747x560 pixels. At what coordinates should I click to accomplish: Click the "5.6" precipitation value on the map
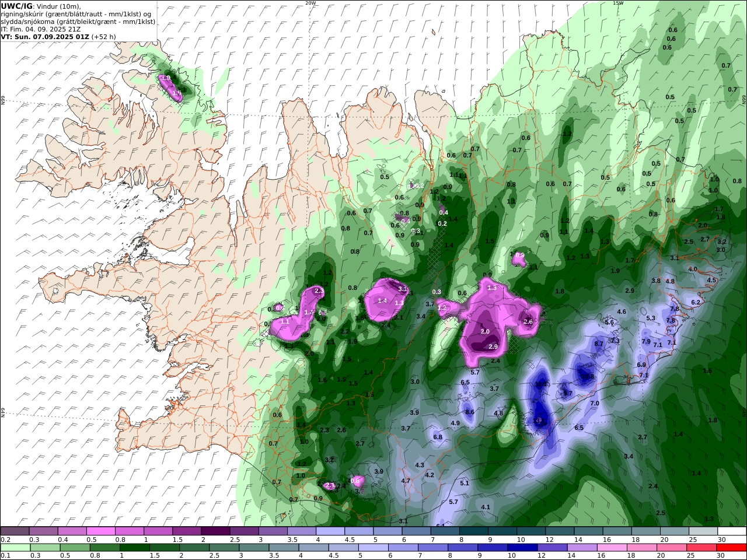(610, 322)
